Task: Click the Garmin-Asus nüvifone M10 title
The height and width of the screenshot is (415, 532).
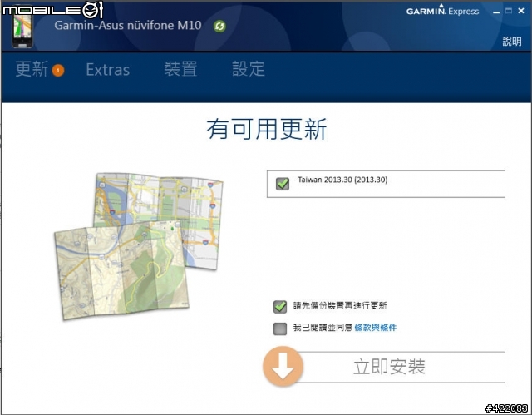Action: tap(128, 26)
